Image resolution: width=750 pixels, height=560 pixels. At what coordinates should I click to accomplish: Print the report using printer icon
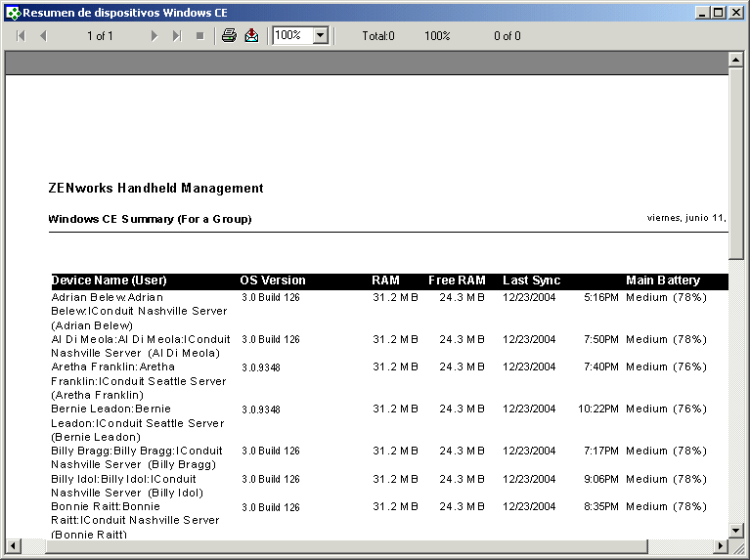(x=229, y=36)
